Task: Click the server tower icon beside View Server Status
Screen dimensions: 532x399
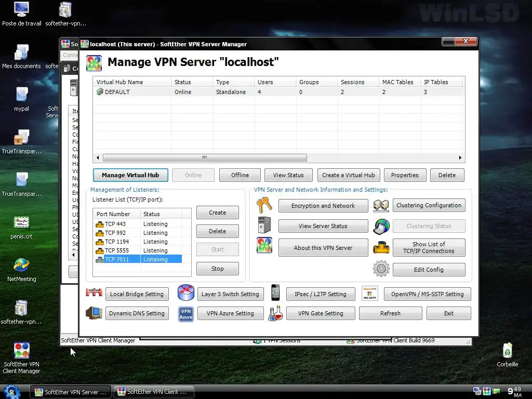Action: (x=264, y=225)
